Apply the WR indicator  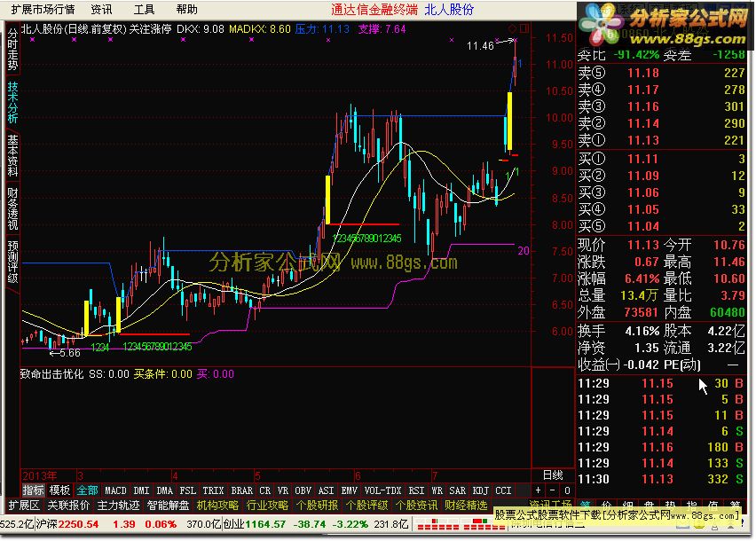pyautogui.click(x=437, y=490)
